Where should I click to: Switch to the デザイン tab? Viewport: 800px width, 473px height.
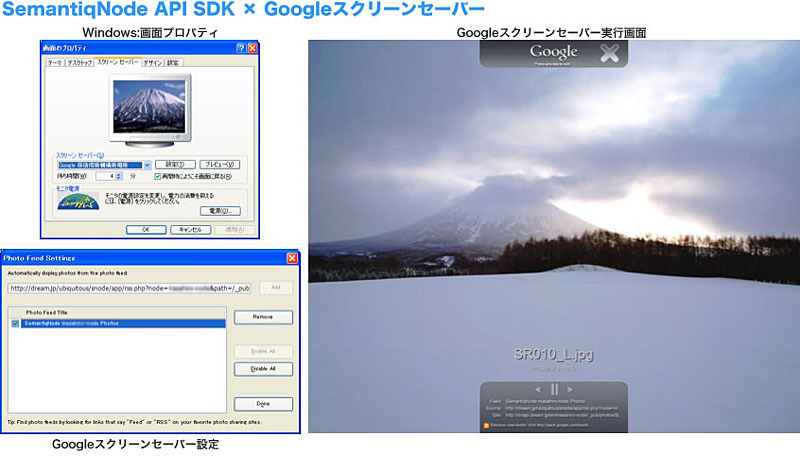point(153,63)
